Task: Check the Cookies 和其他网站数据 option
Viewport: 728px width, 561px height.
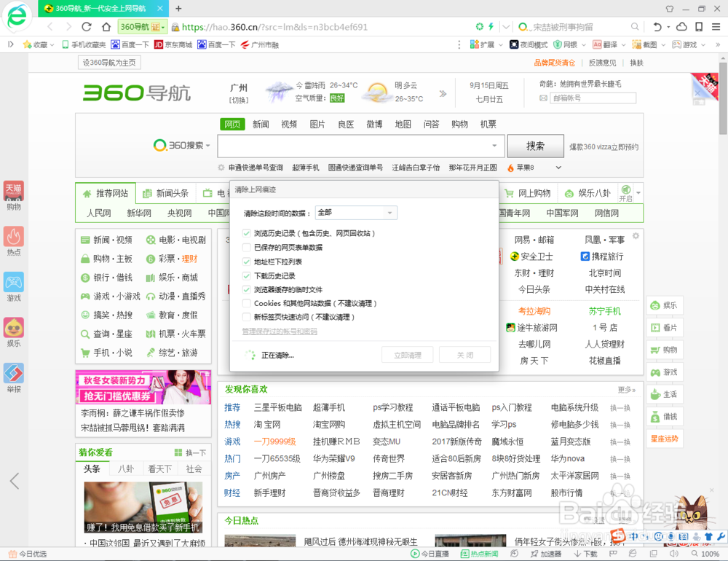Action: pyautogui.click(x=246, y=303)
